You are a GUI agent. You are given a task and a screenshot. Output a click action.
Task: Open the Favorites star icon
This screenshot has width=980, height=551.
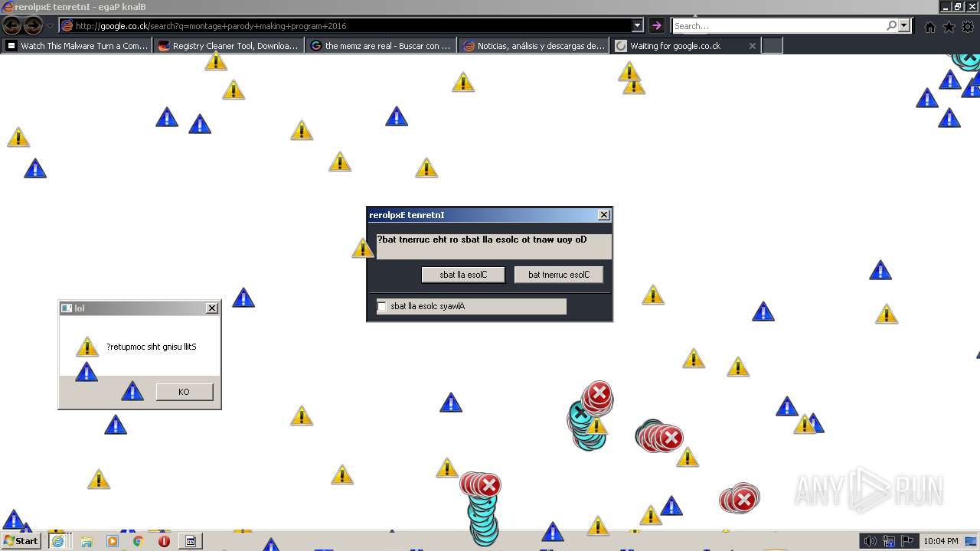click(x=949, y=27)
